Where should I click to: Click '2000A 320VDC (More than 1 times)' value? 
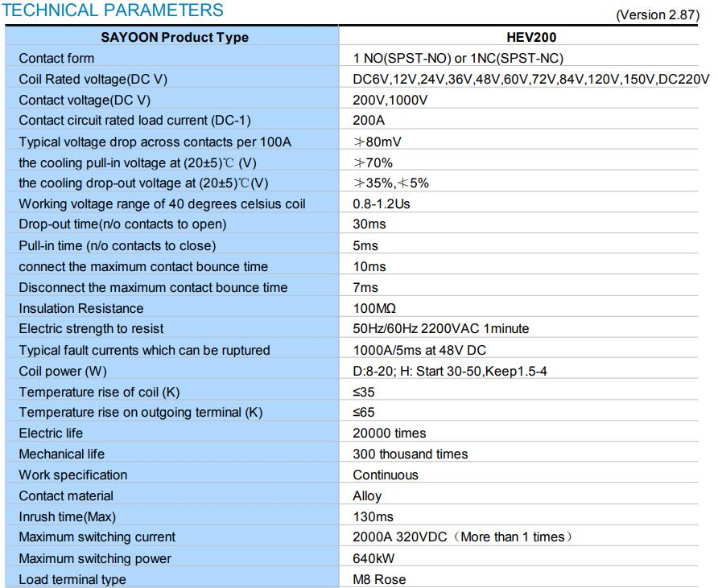tap(463, 537)
